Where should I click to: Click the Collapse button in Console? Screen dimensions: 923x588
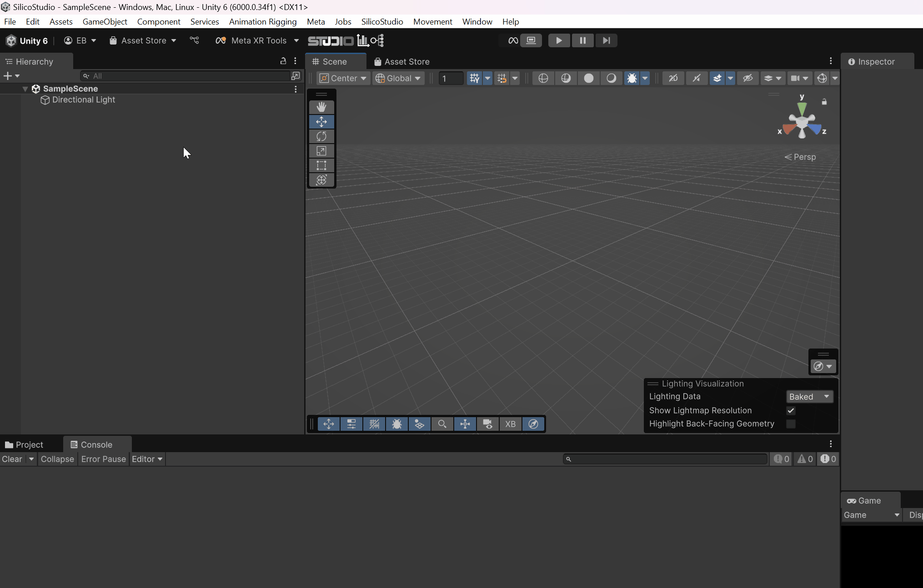click(x=57, y=459)
